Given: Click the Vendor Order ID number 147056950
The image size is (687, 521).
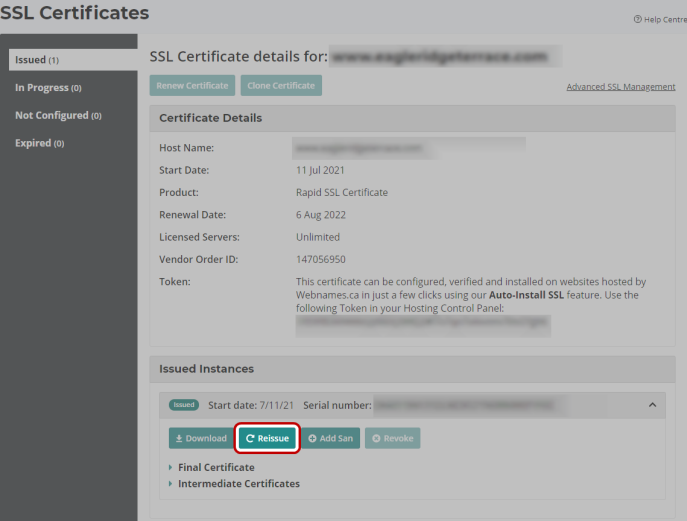Looking at the screenshot, I should [320, 260].
